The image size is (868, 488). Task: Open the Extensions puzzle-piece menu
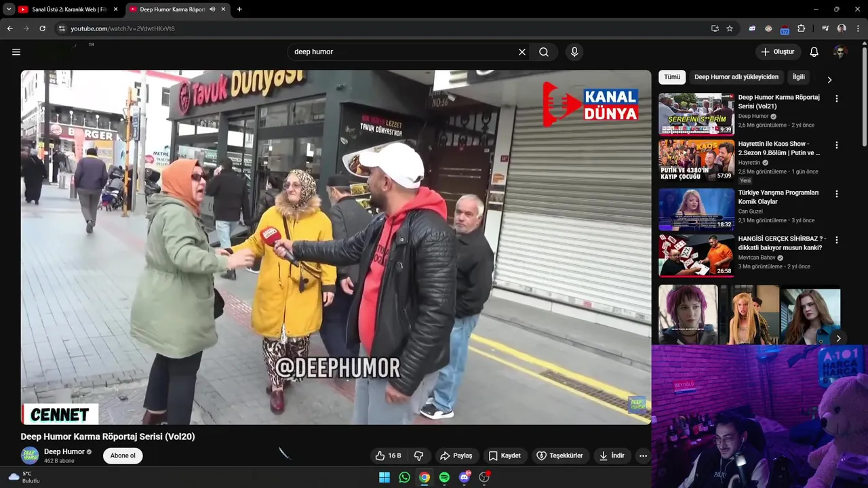click(801, 28)
